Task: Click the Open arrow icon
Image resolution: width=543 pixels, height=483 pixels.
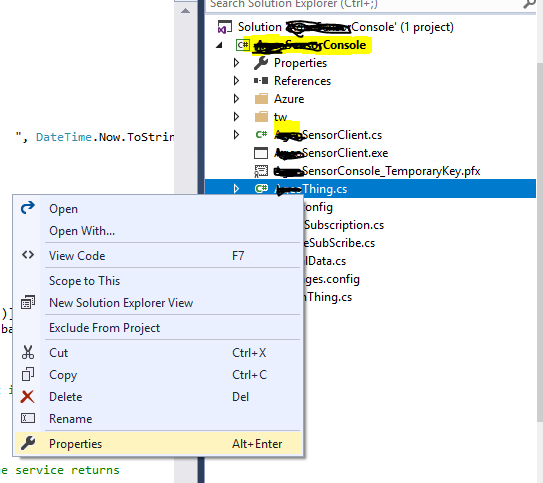Action: click(28, 208)
